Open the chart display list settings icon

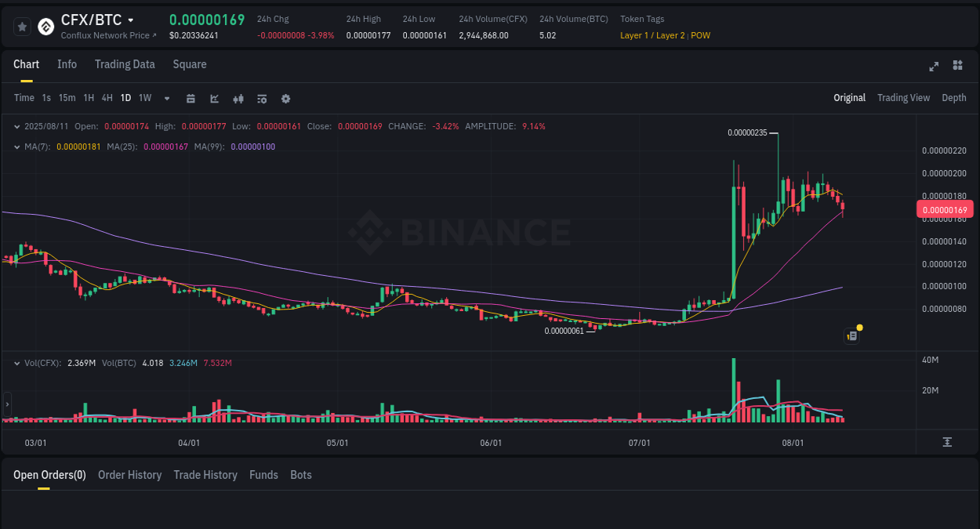[262, 99]
